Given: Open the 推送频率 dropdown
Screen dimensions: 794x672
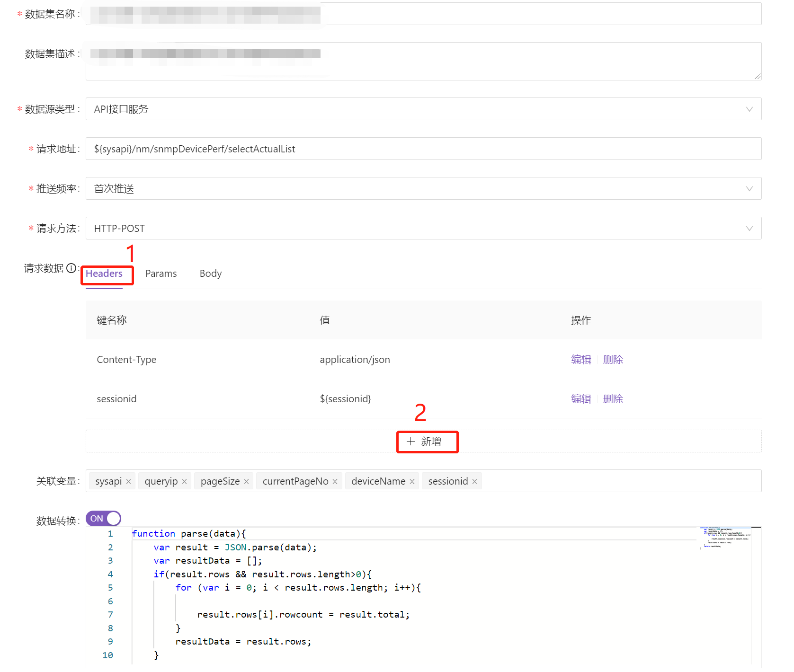Looking at the screenshot, I should point(423,189).
